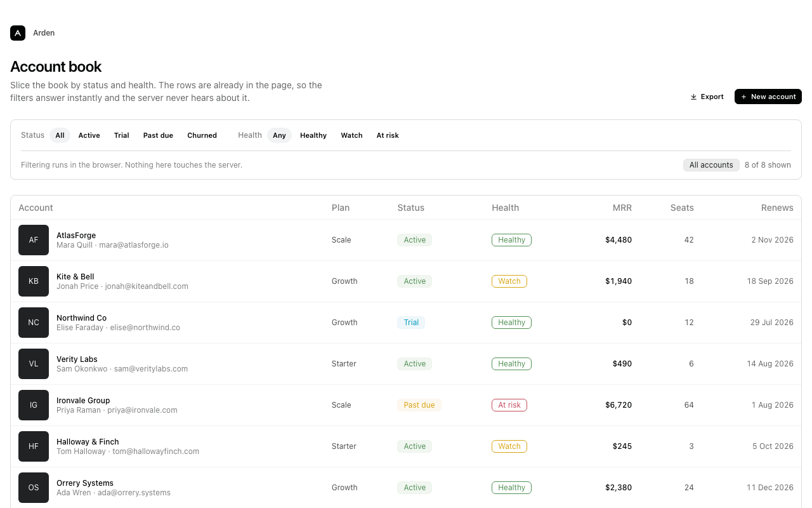Click the 1 Aug 2026 renewal date
812x508 pixels.
(773, 405)
